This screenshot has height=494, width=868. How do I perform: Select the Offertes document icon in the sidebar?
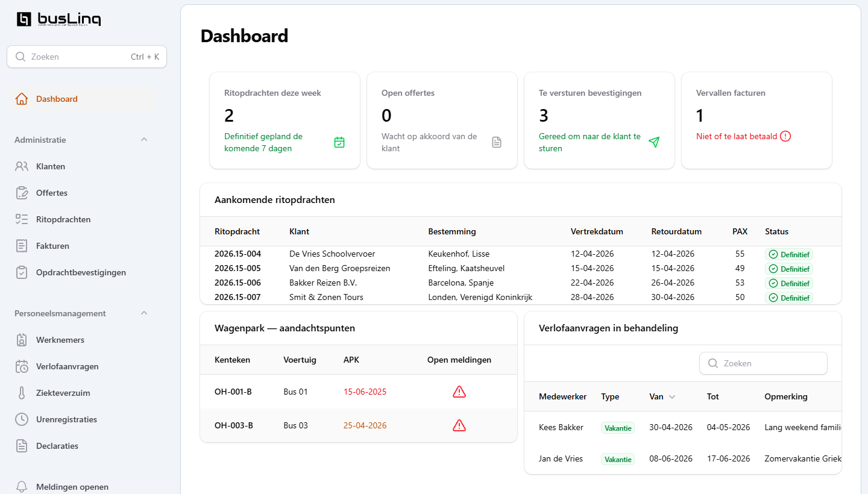tap(21, 193)
